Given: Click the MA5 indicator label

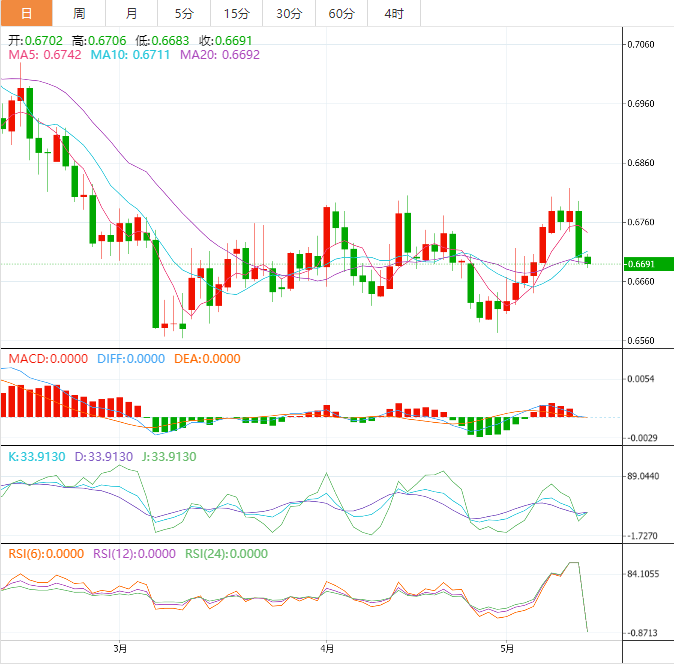Looking at the screenshot, I should point(45,55).
